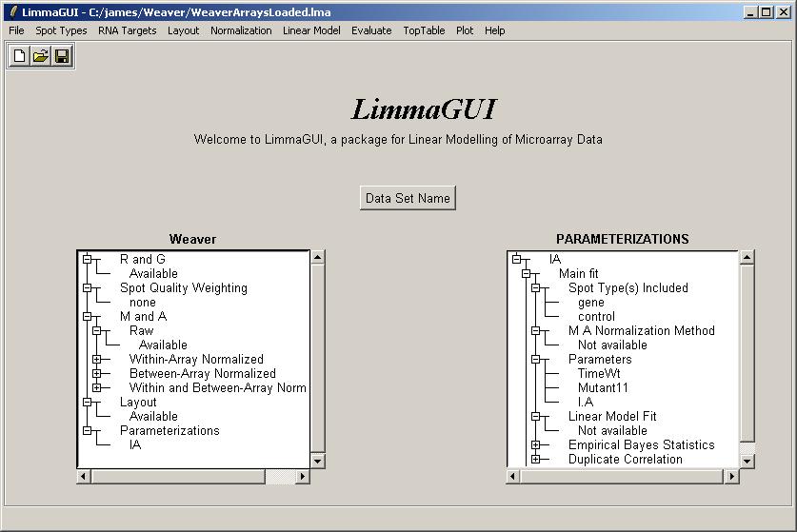Image resolution: width=797 pixels, height=532 pixels.
Task: Select the TimeWt parameter item
Action: point(598,374)
